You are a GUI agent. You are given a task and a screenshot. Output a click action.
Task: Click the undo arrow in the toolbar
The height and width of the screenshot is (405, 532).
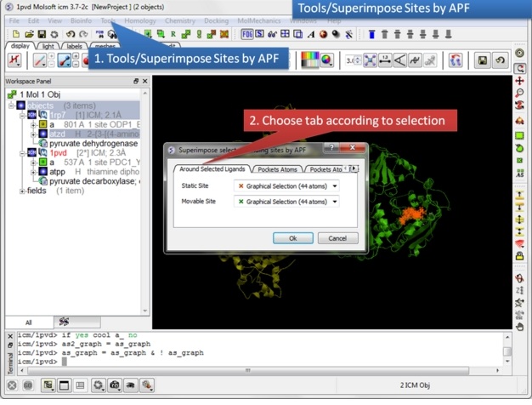(70, 34)
